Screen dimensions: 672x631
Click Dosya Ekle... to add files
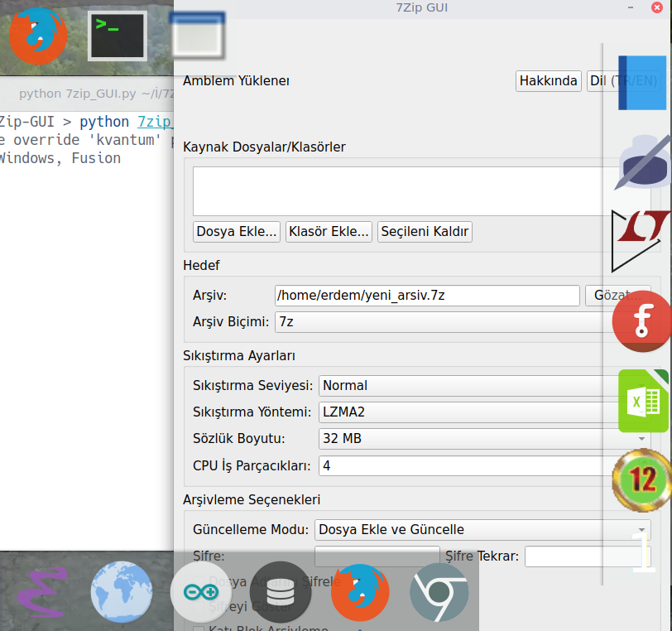237,232
